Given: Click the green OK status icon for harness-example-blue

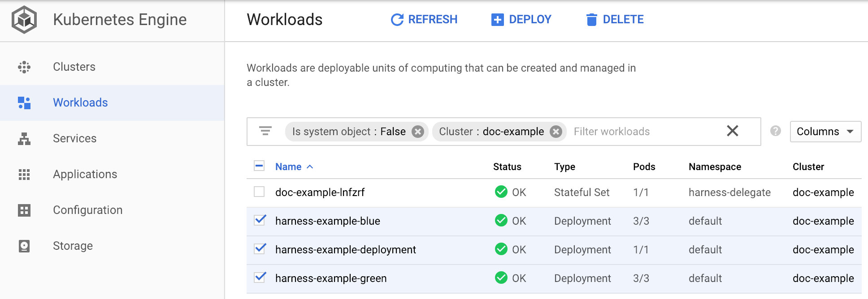Looking at the screenshot, I should pos(501,221).
